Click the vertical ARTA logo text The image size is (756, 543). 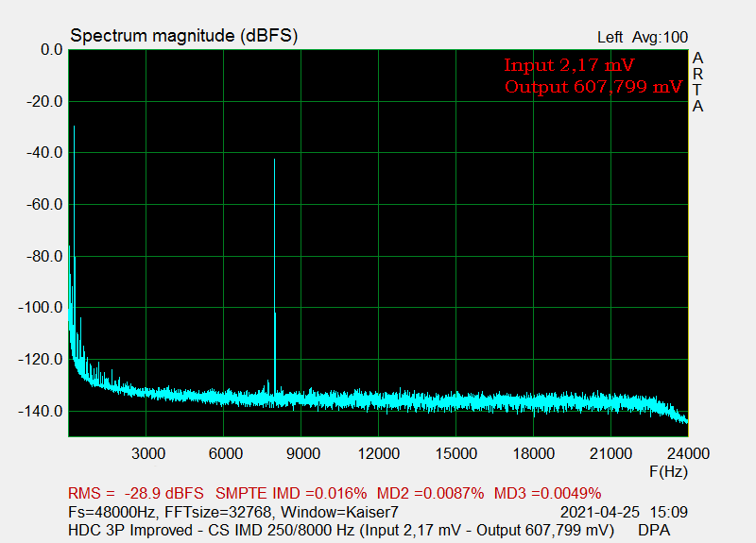(697, 82)
